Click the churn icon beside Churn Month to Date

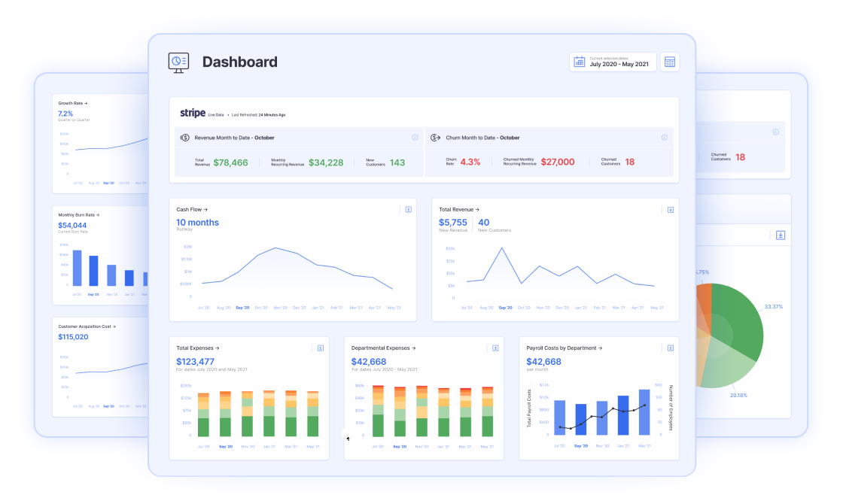pos(434,138)
